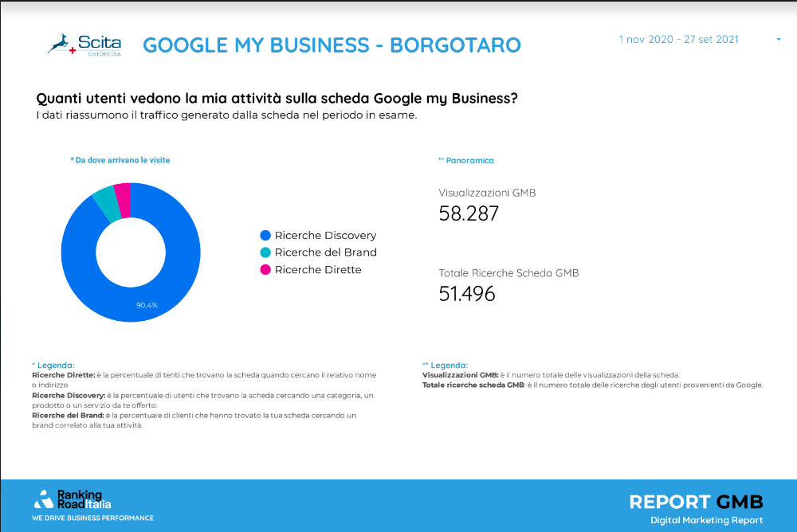Image resolution: width=797 pixels, height=532 pixels.
Task: Click the REPORT GMB footer text
Action: [x=696, y=502]
